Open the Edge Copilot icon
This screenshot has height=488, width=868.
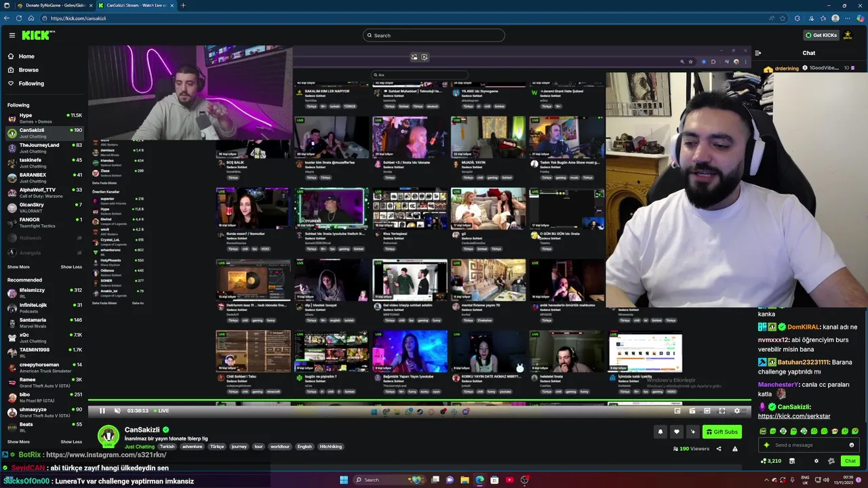(x=861, y=18)
